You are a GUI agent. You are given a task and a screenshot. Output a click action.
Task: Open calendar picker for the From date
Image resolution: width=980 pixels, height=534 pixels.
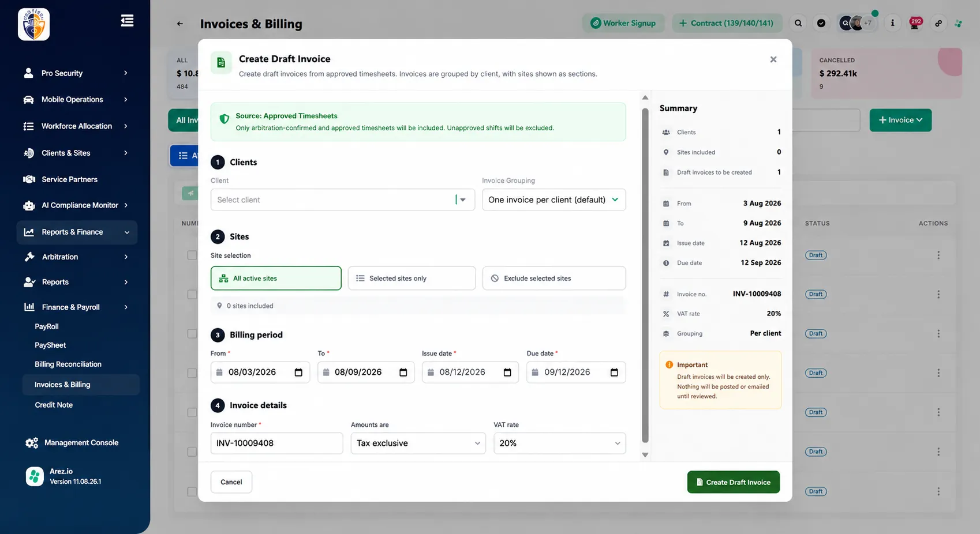pos(298,373)
